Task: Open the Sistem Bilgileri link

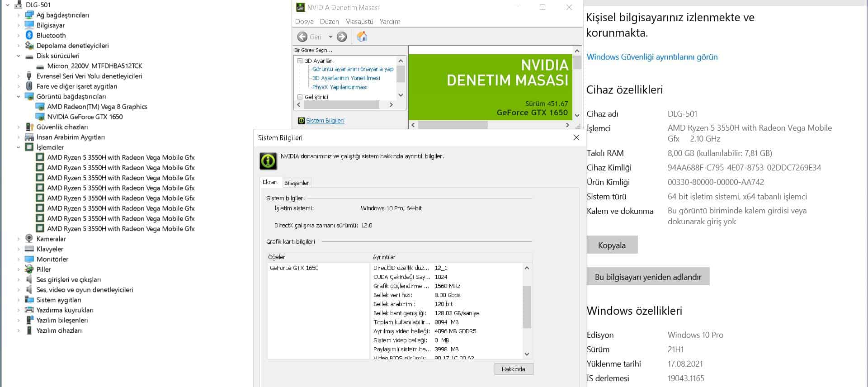Action: (325, 121)
